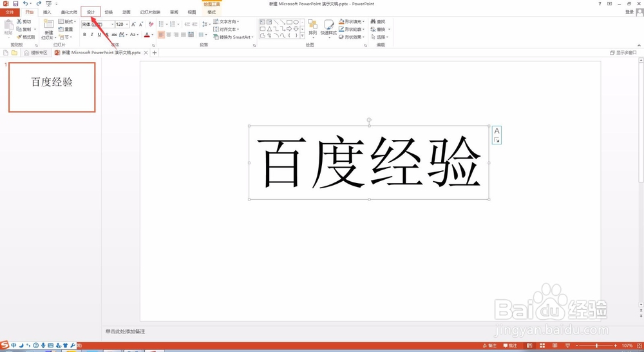Open the 形状效果 shape effects menu

coord(352,37)
